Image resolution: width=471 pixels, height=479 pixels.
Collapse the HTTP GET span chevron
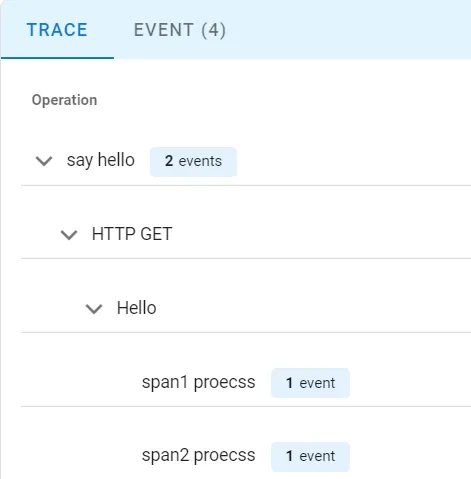pyautogui.click(x=69, y=235)
